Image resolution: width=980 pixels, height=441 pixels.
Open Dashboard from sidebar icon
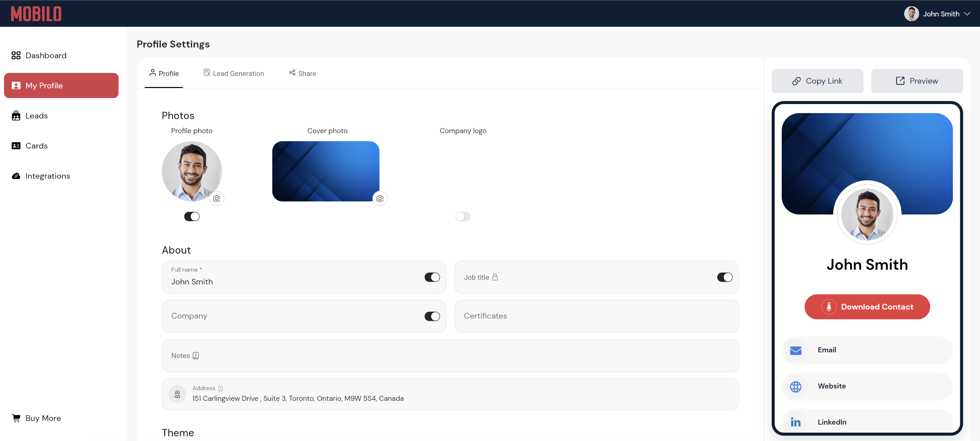point(16,56)
